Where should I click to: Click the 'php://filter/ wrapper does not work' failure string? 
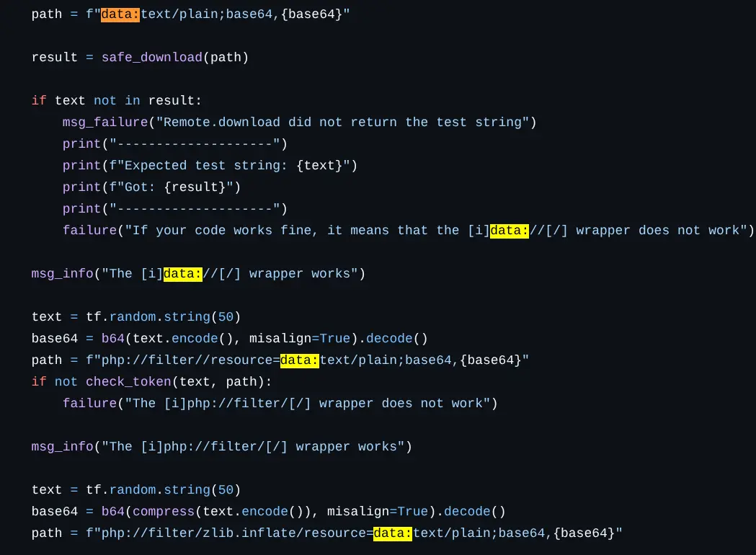311,403
